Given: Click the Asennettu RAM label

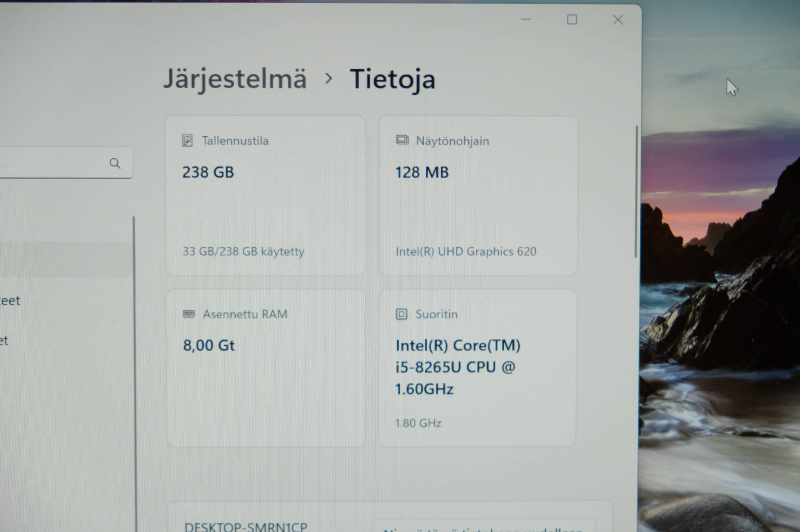Looking at the screenshot, I should [x=245, y=314].
